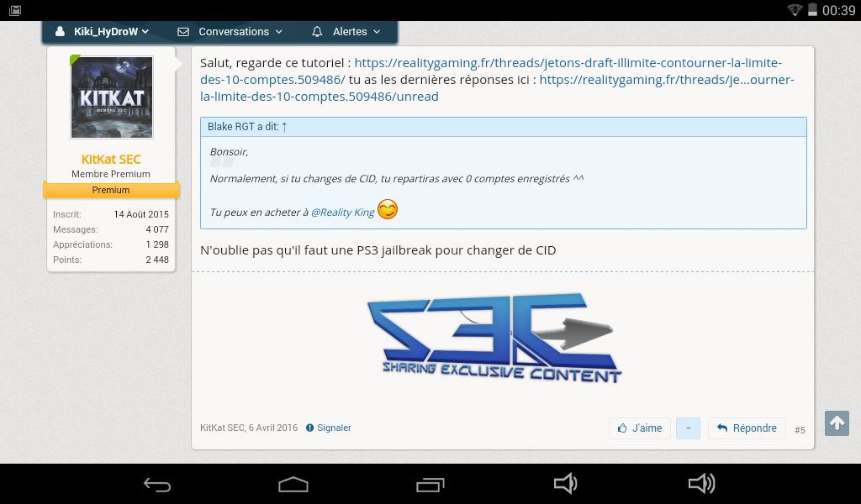Open the Android recent apps icon
Image resolution: width=861 pixels, height=504 pixels.
point(430,484)
